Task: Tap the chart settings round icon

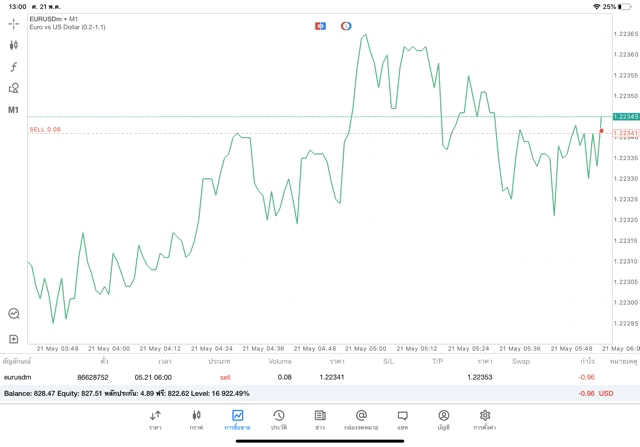Action: (x=14, y=314)
